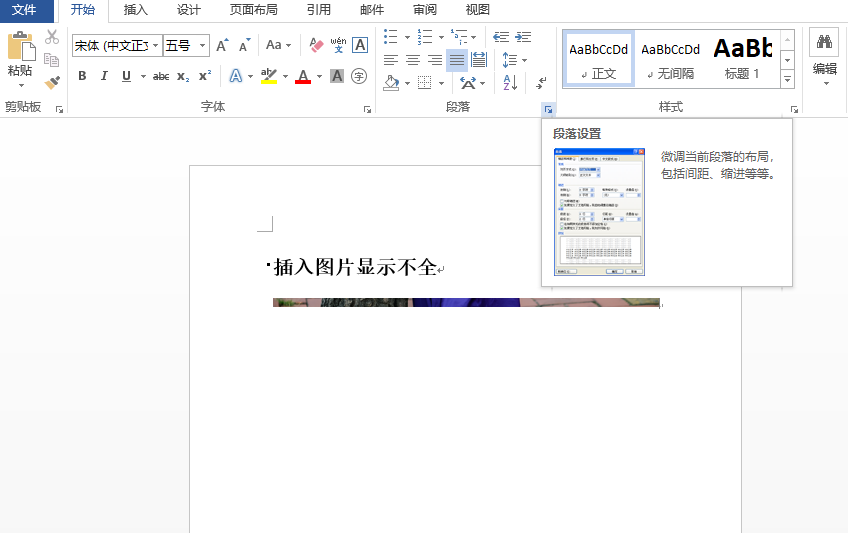Open the borders dropdown arrow
The image size is (848, 533).
442,83
